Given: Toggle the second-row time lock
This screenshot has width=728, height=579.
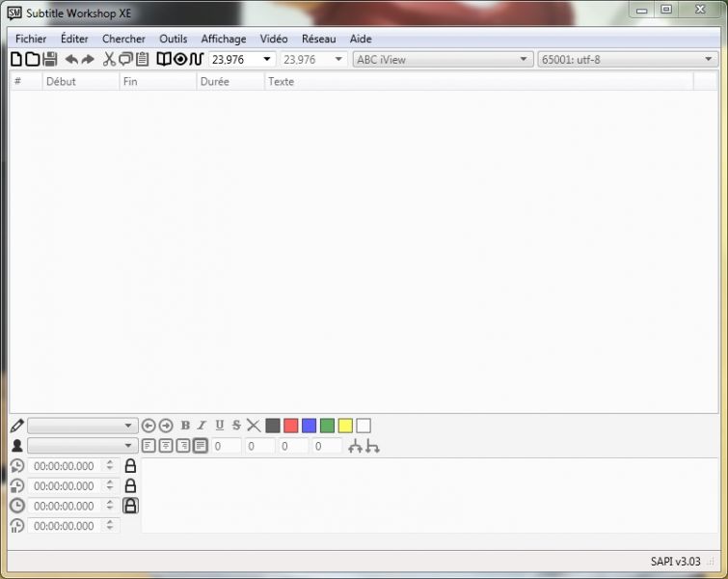Looking at the screenshot, I should pyautogui.click(x=130, y=486).
